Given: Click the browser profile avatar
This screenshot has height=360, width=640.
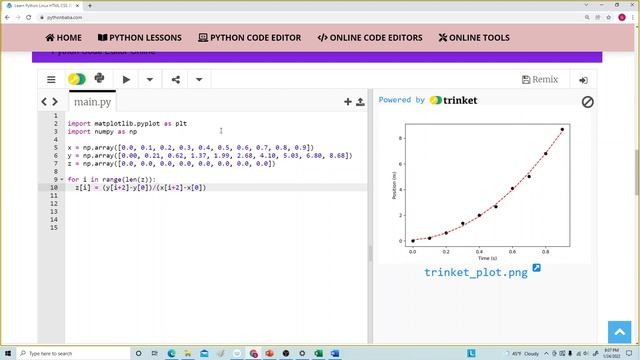Looking at the screenshot, I should (x=622, y=18).
